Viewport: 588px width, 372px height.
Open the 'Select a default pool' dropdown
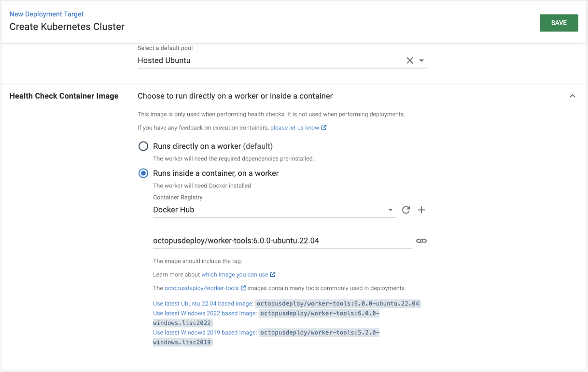coord(421,60)
